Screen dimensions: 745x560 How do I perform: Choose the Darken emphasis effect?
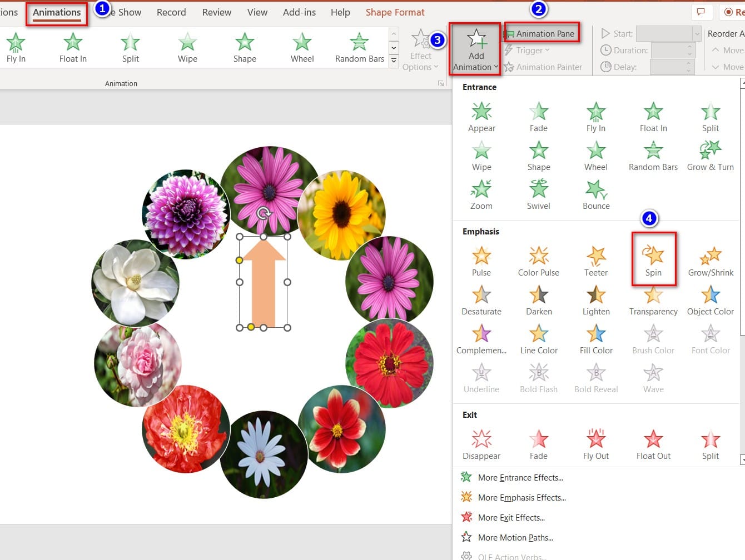pyautogui.click(x=539, y=299)
